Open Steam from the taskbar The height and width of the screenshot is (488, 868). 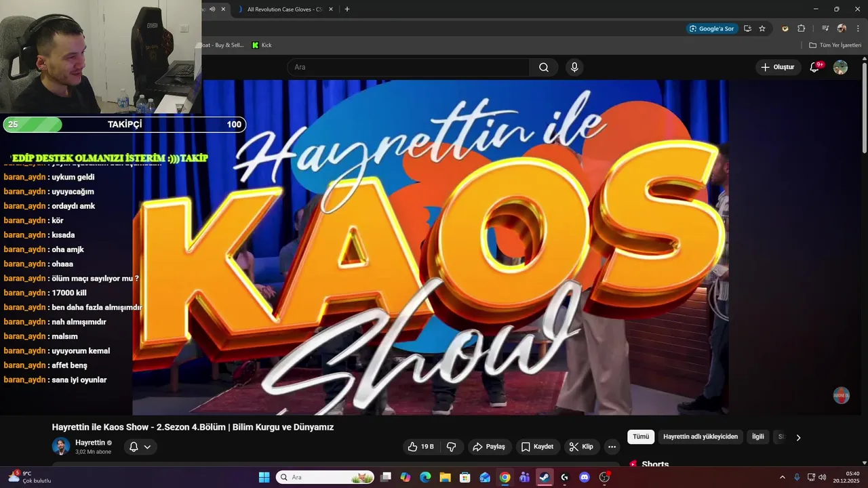[545, 477]
